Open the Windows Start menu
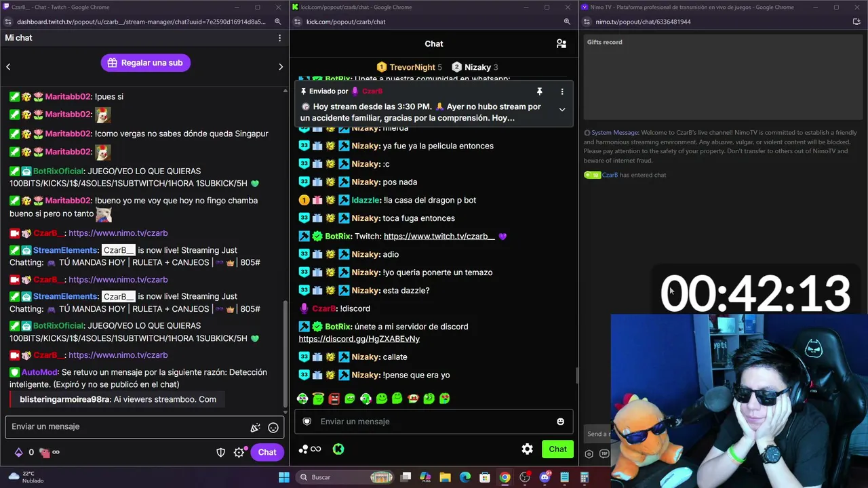The image size is (868, 488). (x=284, y=477)
